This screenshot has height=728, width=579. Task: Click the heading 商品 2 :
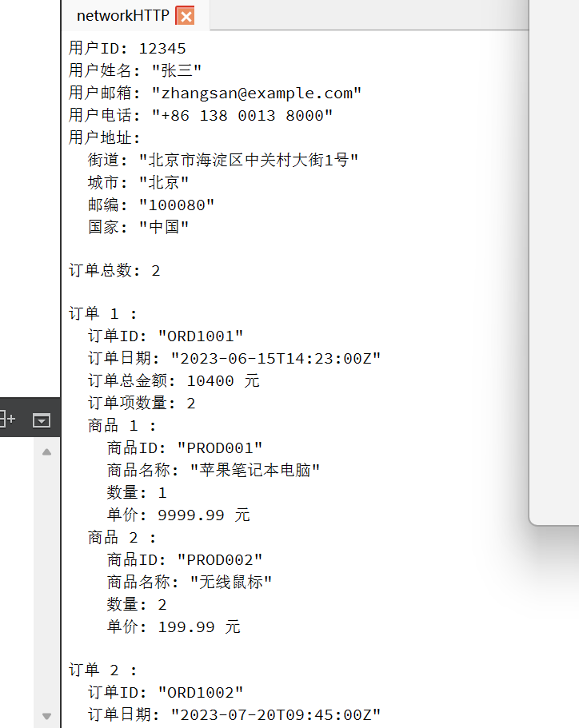[x=122, y=537]
